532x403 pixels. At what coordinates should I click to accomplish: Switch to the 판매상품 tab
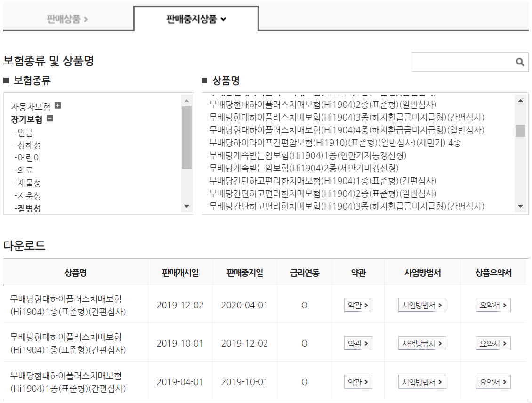[x=67, y=19]
